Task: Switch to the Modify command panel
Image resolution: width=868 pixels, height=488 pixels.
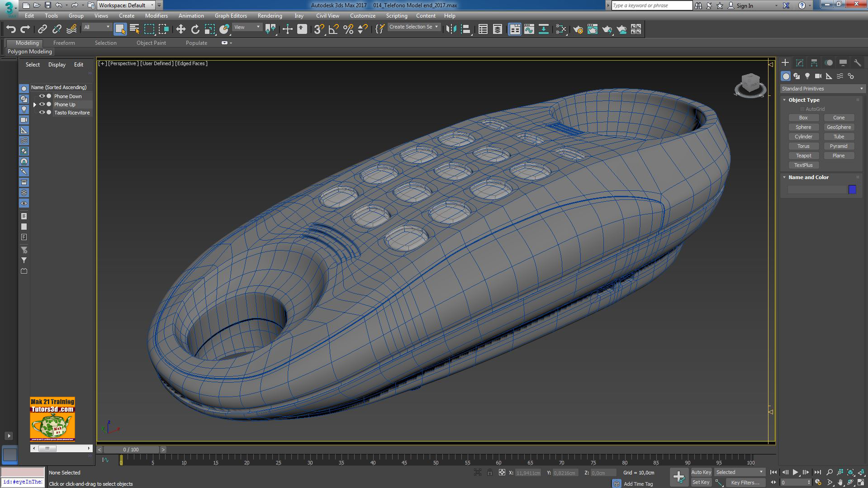Action: 800,62
